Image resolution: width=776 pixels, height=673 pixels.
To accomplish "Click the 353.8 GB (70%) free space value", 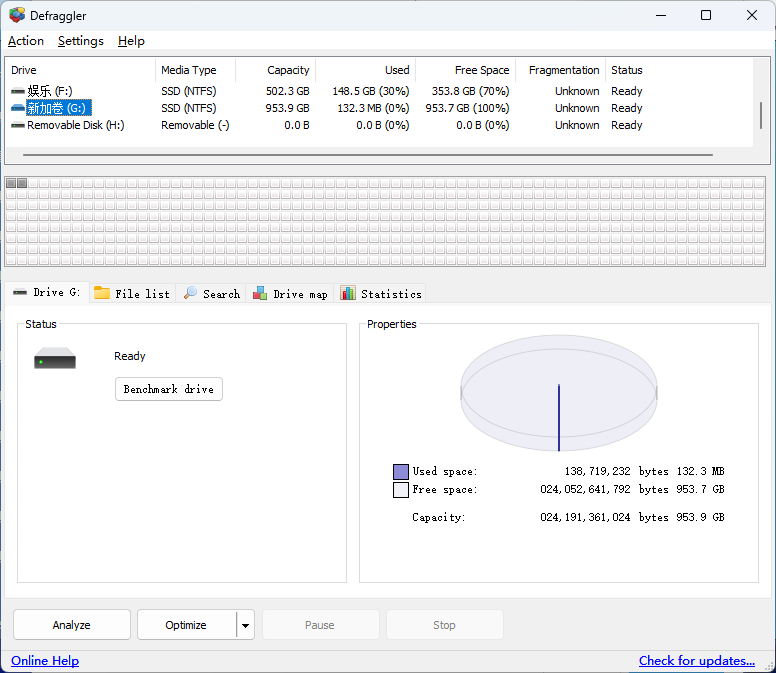I will coord(470,91).
